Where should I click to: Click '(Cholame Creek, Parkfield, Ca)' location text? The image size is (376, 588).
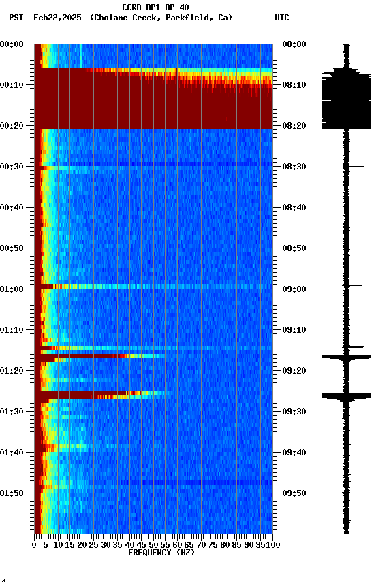click(161, 18)
